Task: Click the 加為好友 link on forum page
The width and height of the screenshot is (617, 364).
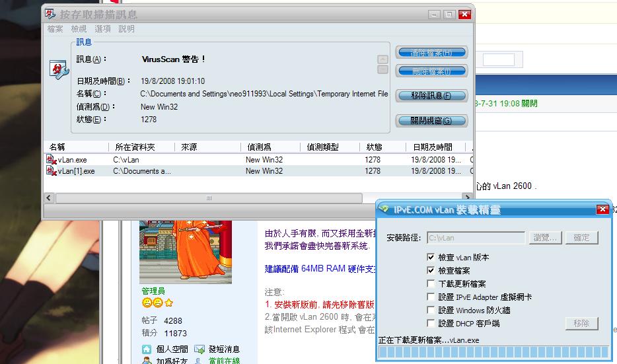Action: coord(172,360)
